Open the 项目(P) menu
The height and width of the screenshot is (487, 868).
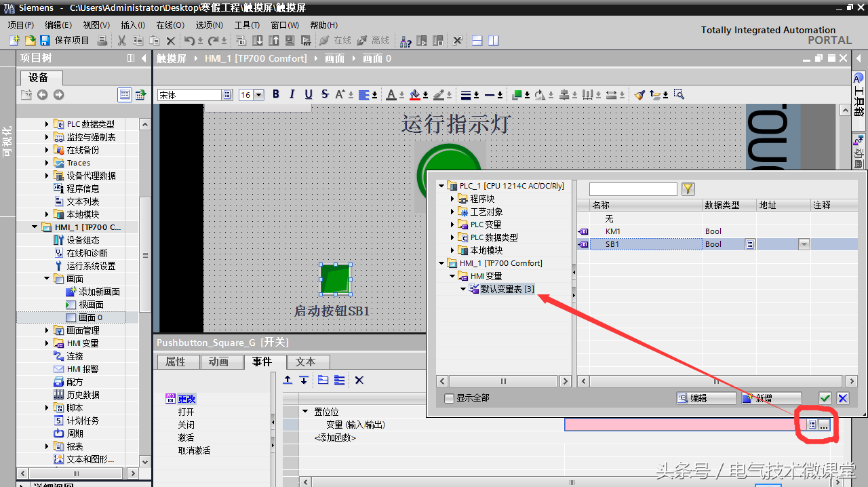(20, 25)
